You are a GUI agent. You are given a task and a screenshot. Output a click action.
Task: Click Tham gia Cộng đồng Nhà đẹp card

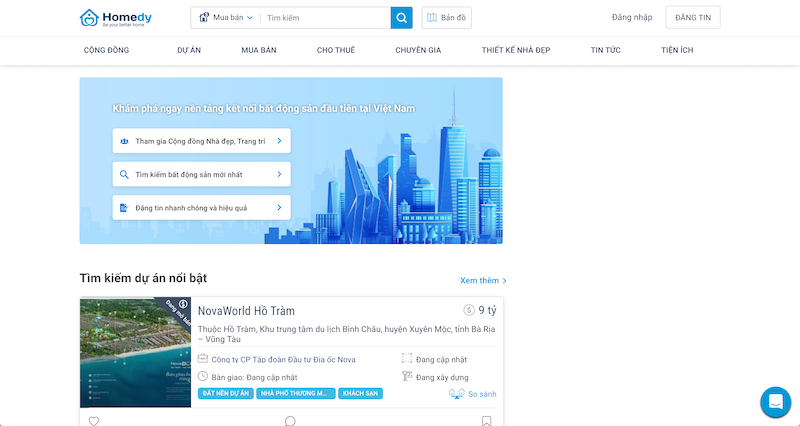202,141
